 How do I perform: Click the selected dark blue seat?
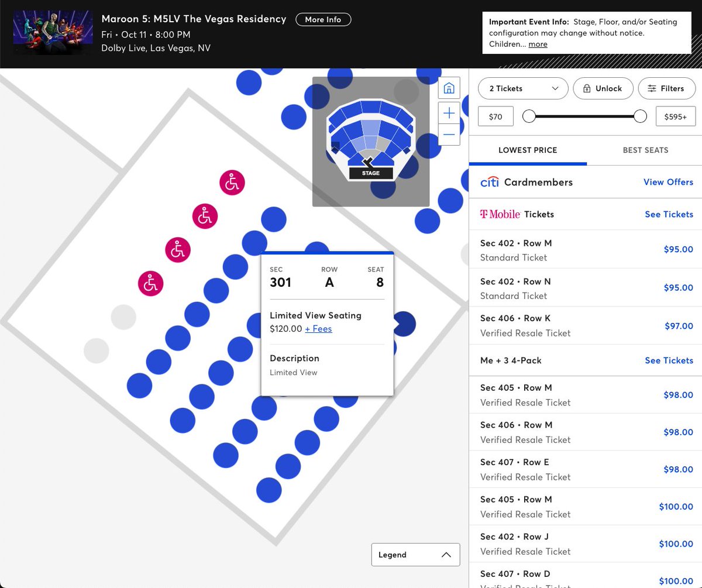point(404,324)
